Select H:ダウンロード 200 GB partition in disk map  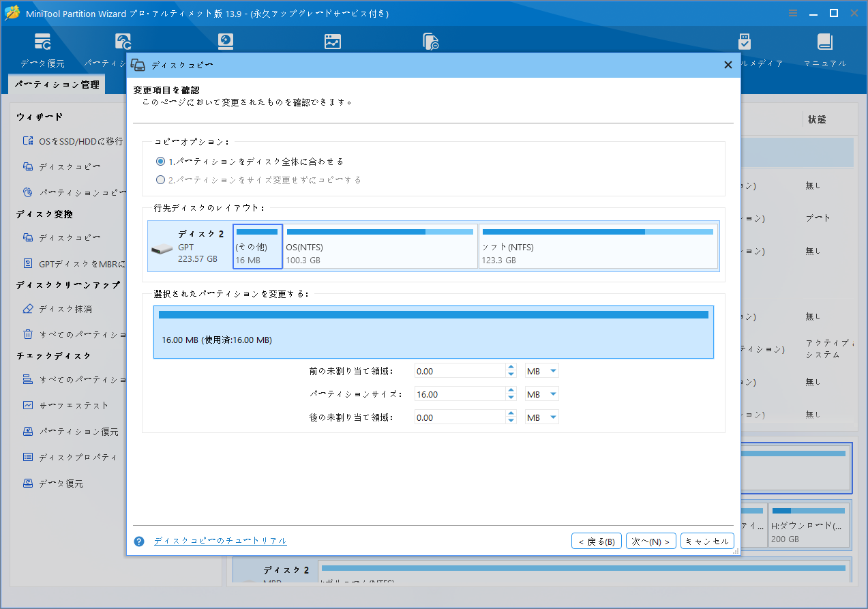(x=810, y=524)
